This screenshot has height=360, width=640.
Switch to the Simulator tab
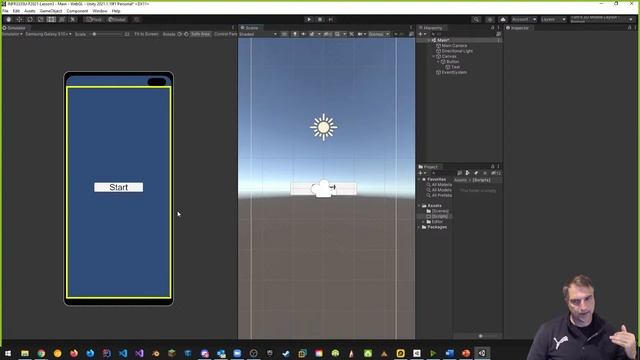(x=15, y=28)
